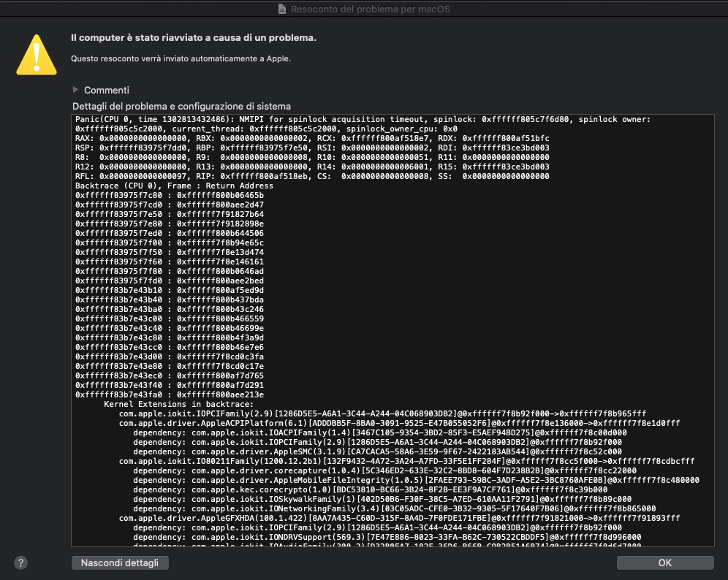This screenshot has height=580, width=728.
Task: Click the heading 'Il computer è stato riavviato'
Action: click(194, 37)
